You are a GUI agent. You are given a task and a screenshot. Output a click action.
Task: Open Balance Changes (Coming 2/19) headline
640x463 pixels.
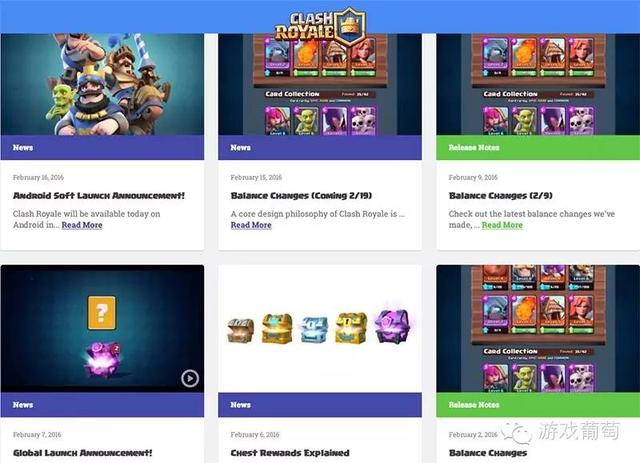pyautogui.click(x=301, y=196)
